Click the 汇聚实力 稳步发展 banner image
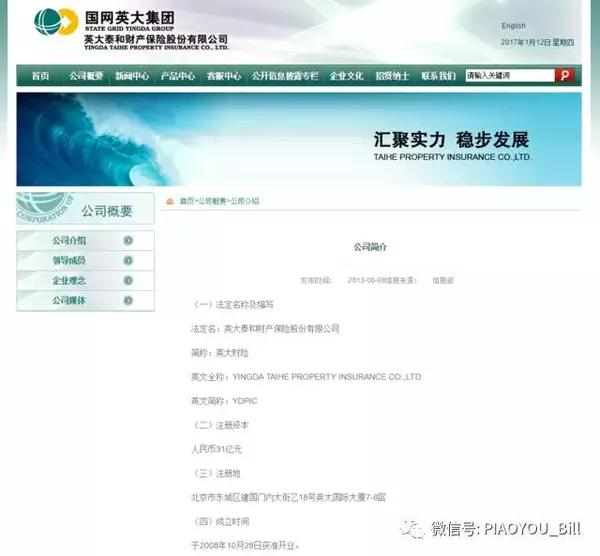 (299, 139)
